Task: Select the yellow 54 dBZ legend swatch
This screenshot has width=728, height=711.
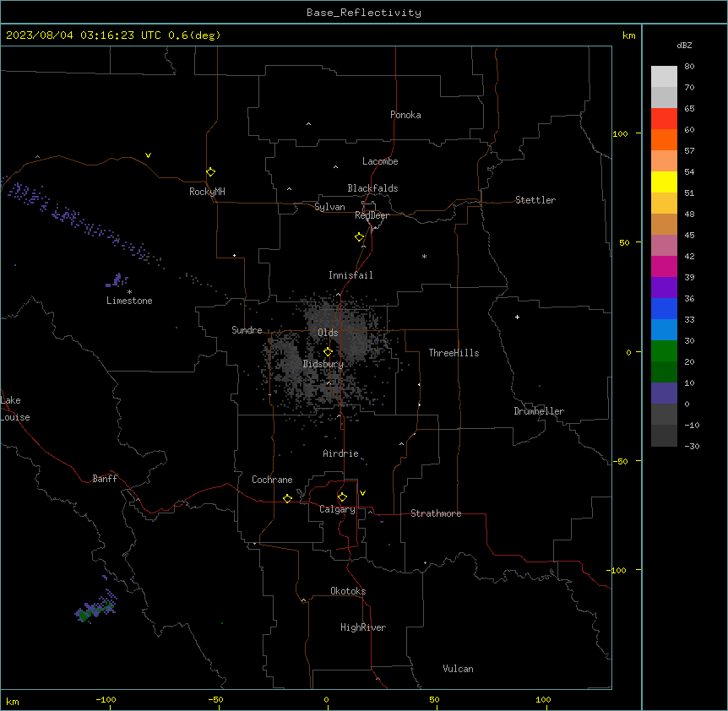Action: tap(664, 182)
